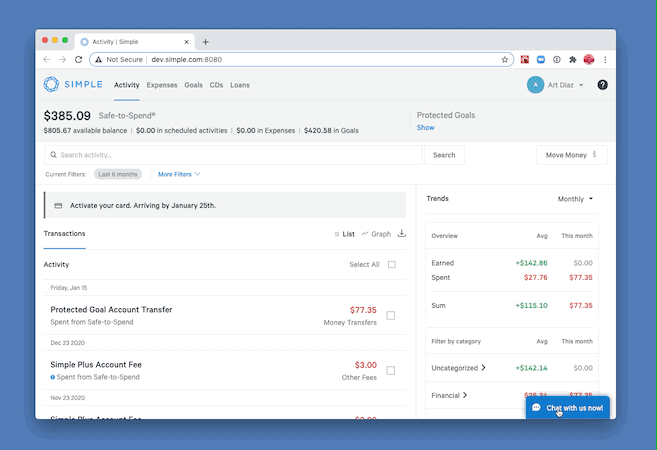This screenshot has width=657, height=450.
Task: Download transactions with the download icon
Action: coord(402,233)
